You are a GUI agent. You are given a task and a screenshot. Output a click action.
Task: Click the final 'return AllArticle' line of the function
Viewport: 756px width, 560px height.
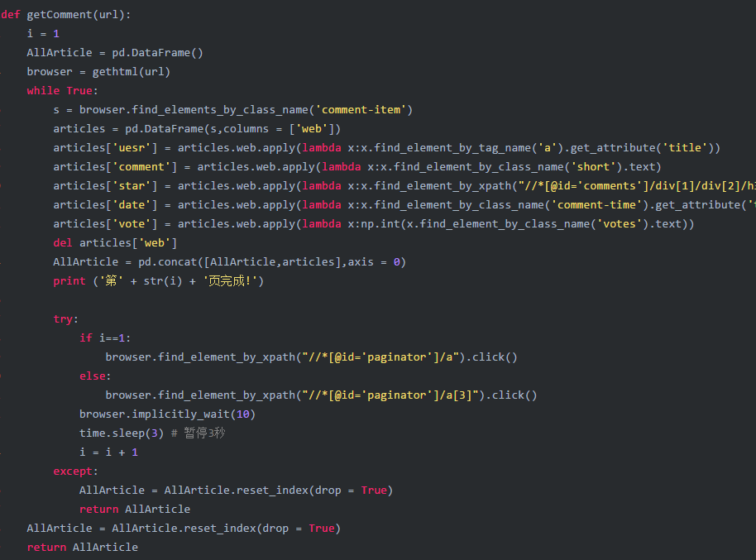83,548
